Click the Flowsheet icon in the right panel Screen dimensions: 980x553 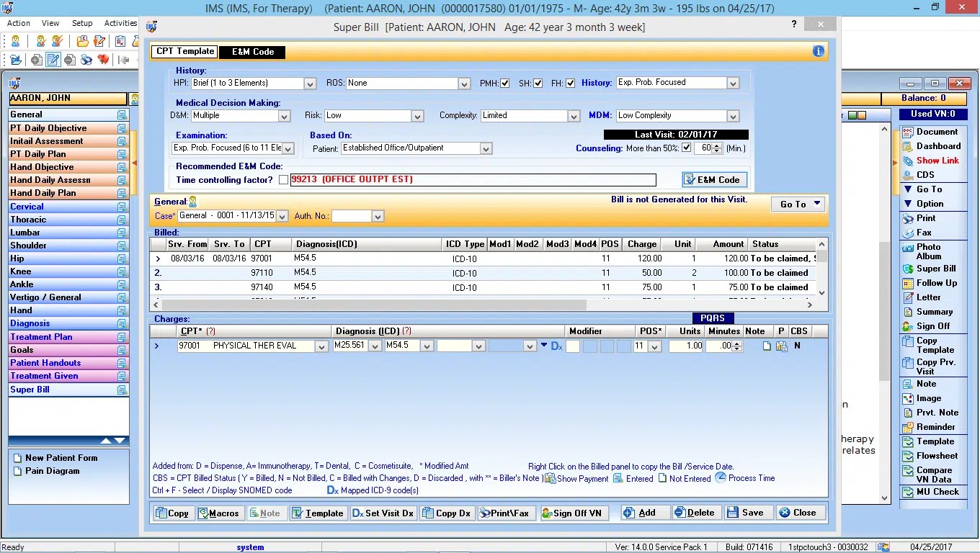point(932,456)
